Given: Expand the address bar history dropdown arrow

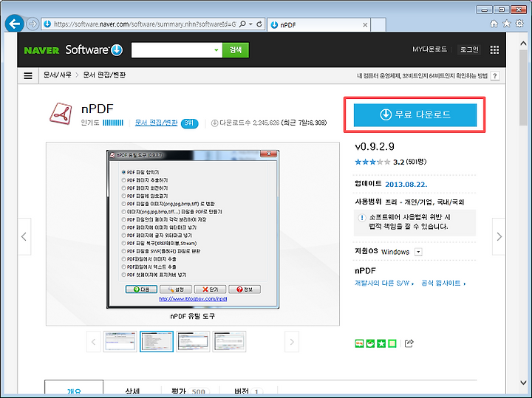Looking at the screenshot, I should pyautogui.click(x=250, y=24).
